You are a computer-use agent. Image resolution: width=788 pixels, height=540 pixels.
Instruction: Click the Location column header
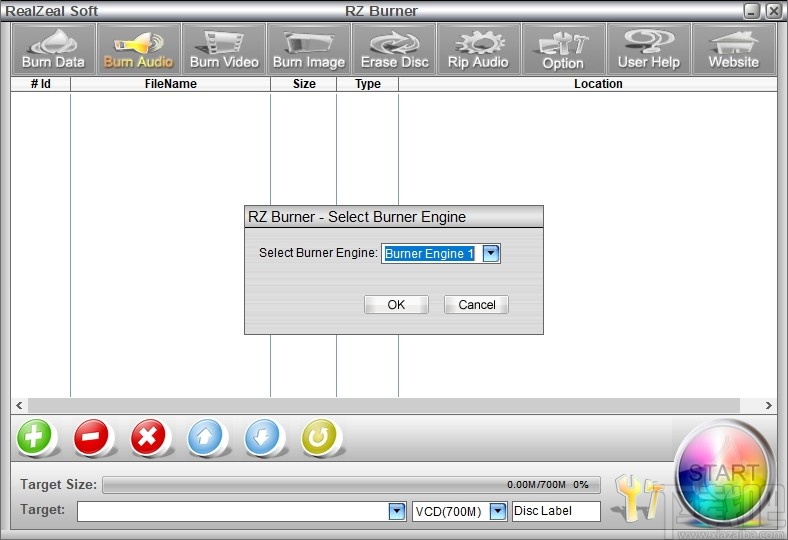pyautogui.click(x=598, y=84)
